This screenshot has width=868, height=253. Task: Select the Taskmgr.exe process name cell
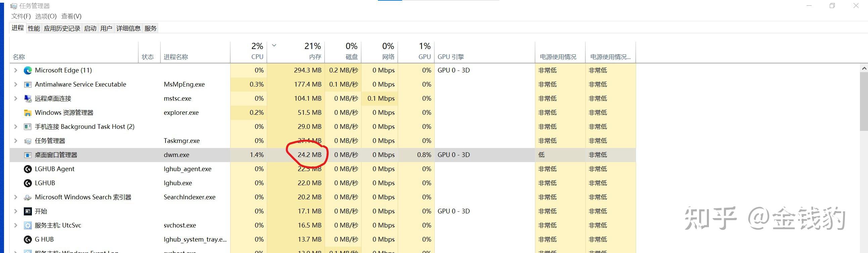click(x=182, y=141)
